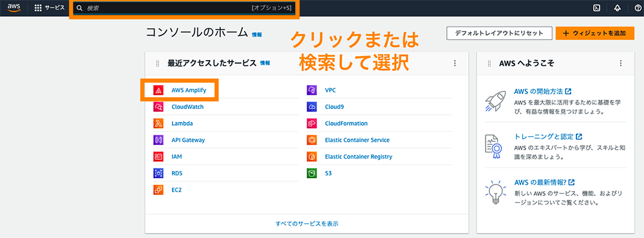
Task: Open API Gateway link
Action: 188,140
